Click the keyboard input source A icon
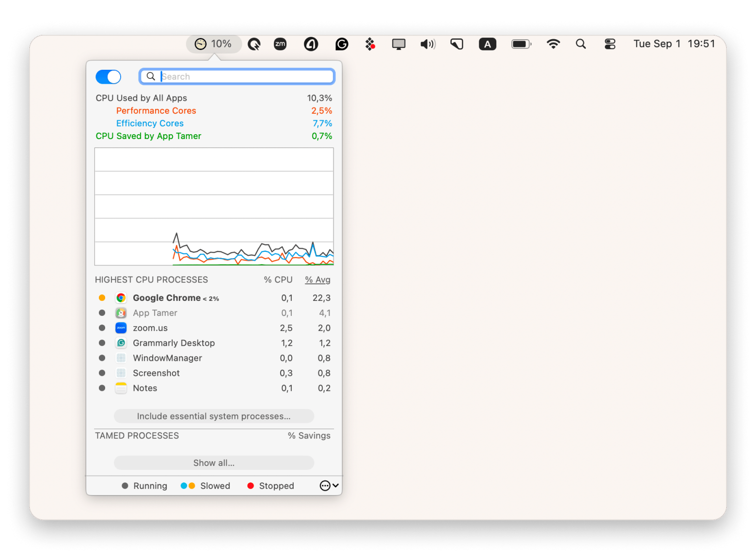This screenshot has width=756, height=559. coord(488,44)
